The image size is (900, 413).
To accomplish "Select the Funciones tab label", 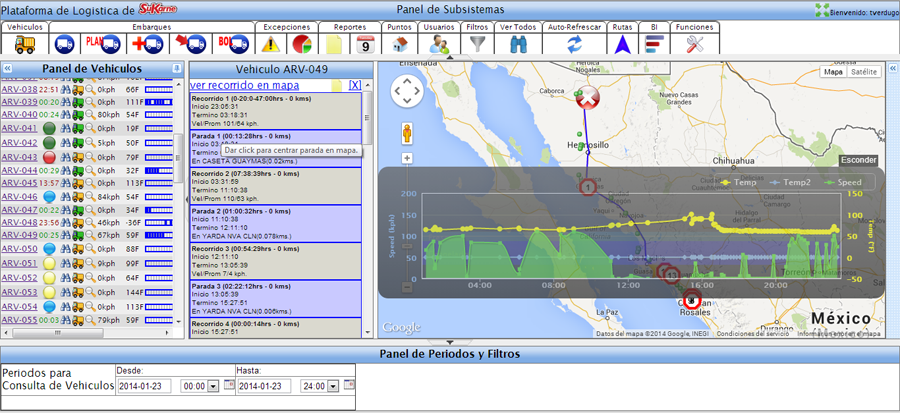I will (x=695, y=27).
